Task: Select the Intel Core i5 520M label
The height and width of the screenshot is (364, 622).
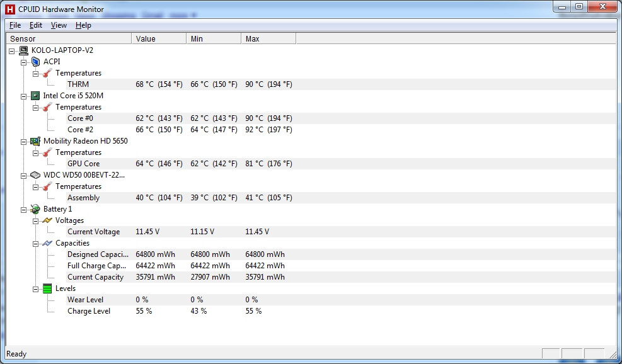Action: (73, 96)
